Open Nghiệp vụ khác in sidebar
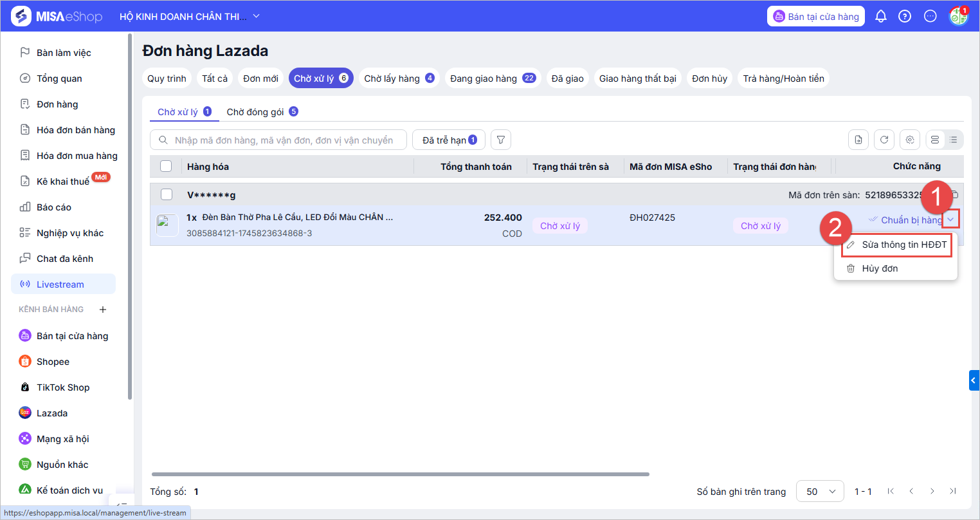980x520 pixels. 64,233
